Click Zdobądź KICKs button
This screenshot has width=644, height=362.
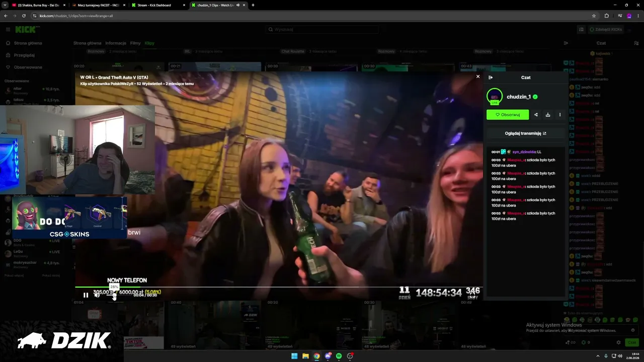[x=605, y=29]
